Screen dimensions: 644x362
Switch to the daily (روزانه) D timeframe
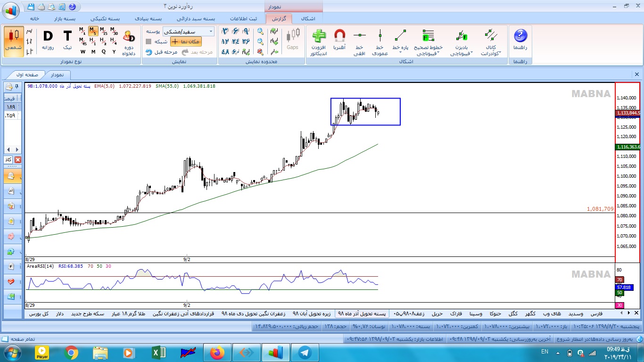coord(48,41)
